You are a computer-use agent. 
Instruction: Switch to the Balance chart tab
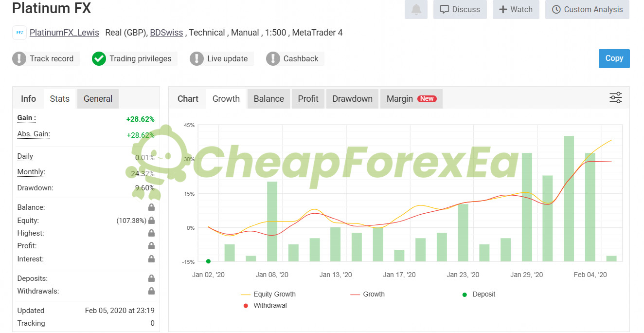coord(268,99)
